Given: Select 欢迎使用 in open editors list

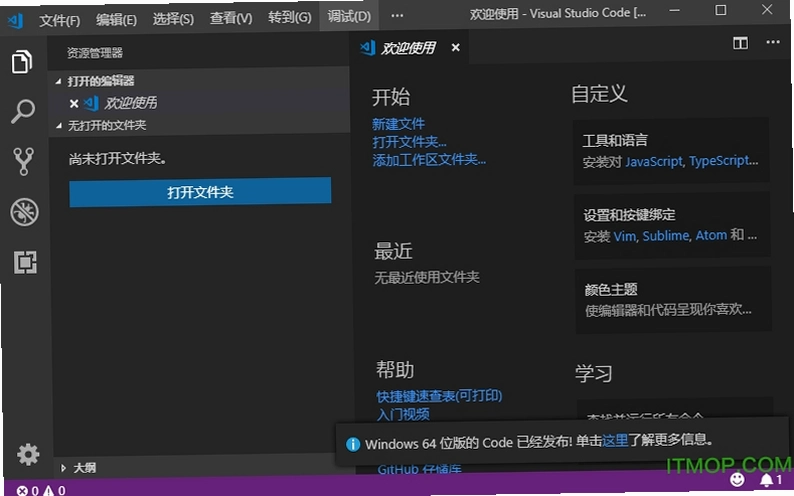Looking at the screenshot, I should [130, 103].
